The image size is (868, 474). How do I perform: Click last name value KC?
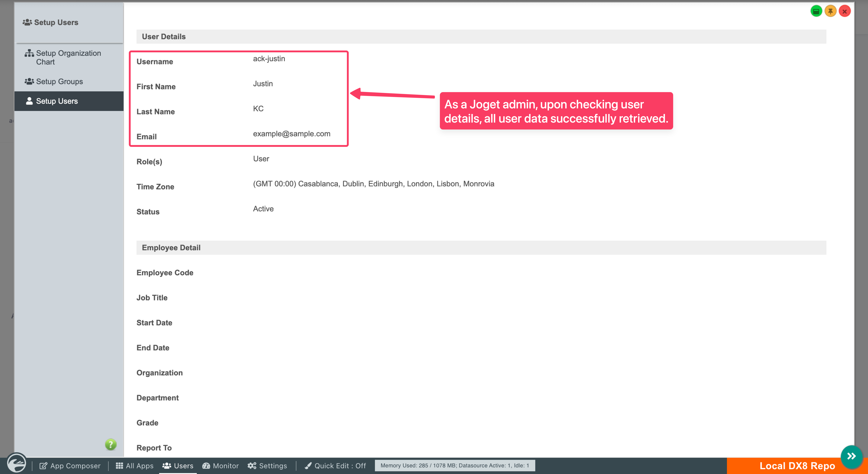point(258,109)
